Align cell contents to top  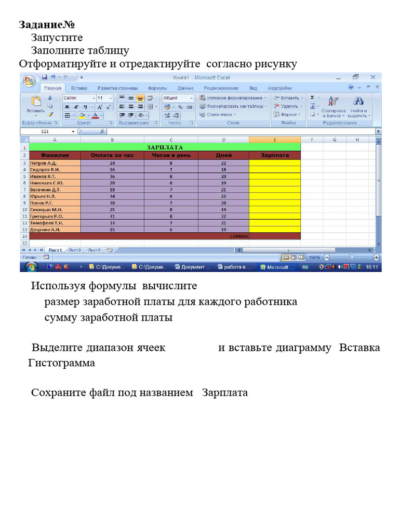coord(122,98)
